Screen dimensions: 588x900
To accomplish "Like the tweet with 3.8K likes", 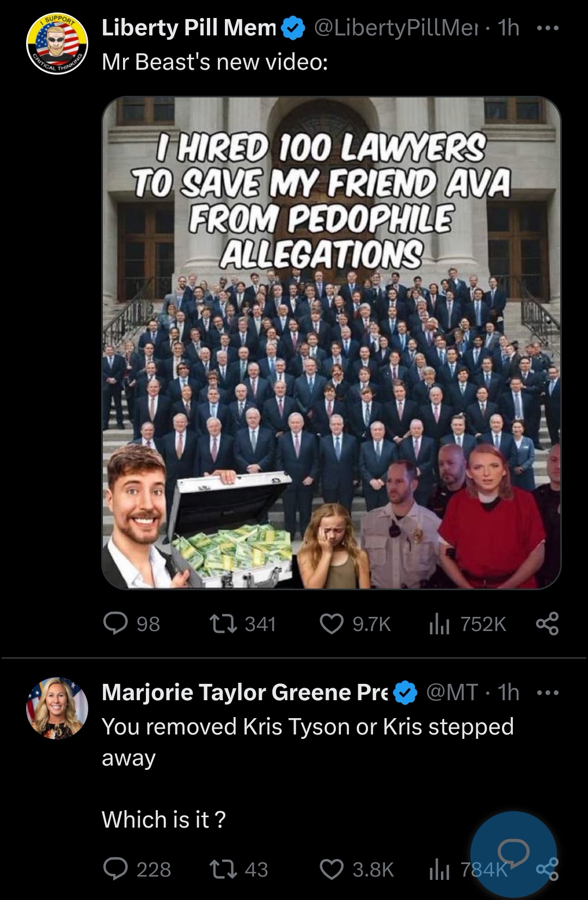I will (x=357, y=869).
